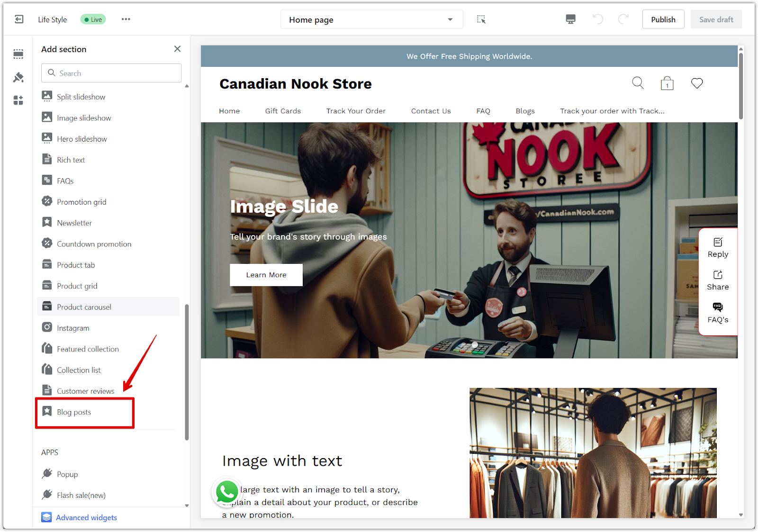
Task: Open the theme settings brush icon
Action: [x=18, y=77]
